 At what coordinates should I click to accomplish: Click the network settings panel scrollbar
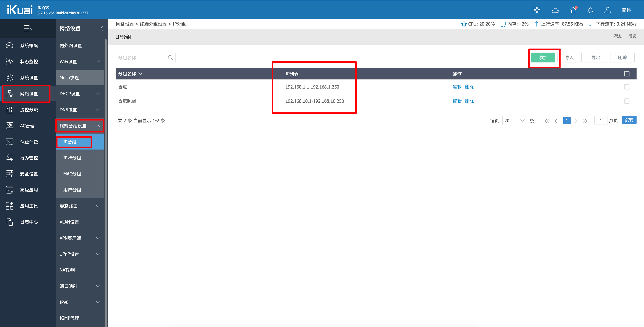[106, 175]
